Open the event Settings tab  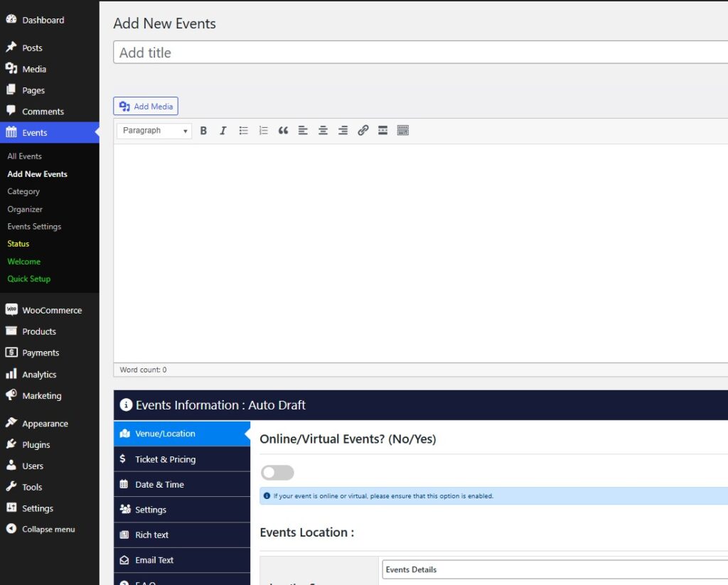[182, 510]
